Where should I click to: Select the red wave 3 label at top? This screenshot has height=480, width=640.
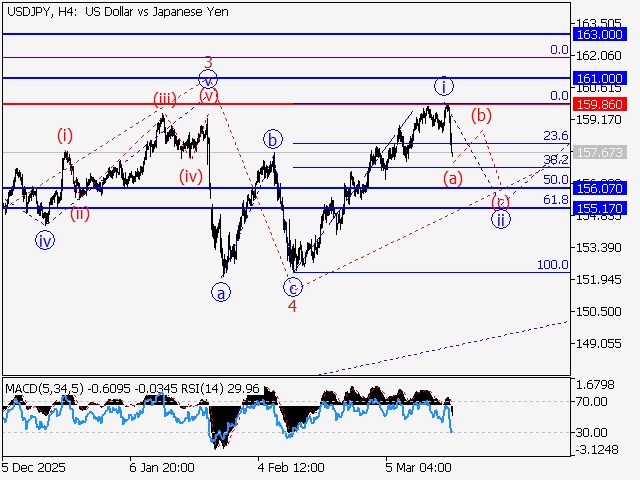coord(208,63)
